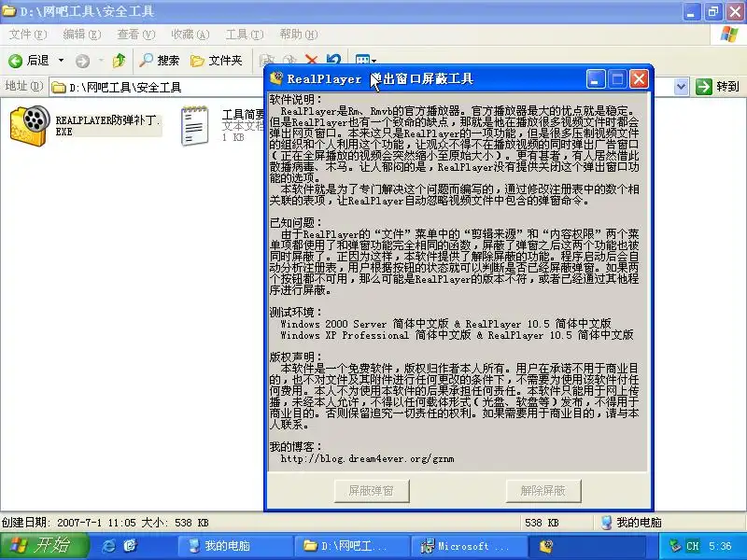
Task: Click the red Delete X toolbar icon
Action: (311, 59)
